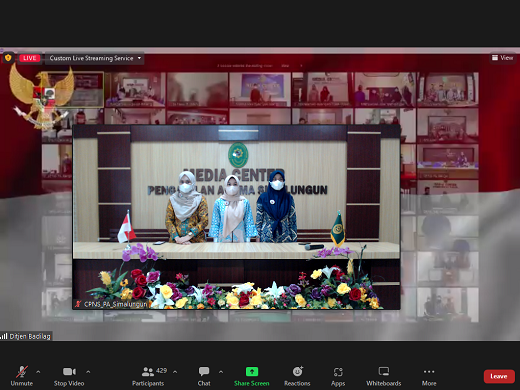The height and width of the screenshot is (390, 520).
Task: Open the Apps icon
Action: [338, 372]
